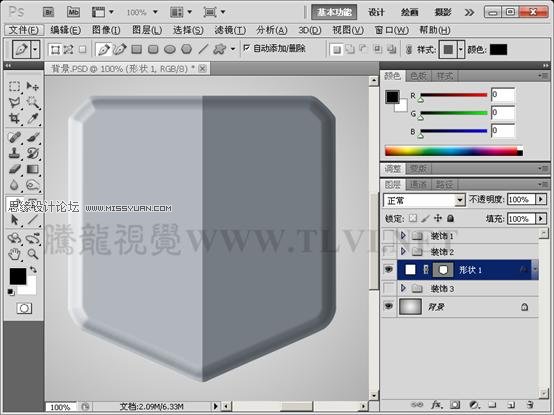Select the History Brush tool

click(x=33, y=153)
